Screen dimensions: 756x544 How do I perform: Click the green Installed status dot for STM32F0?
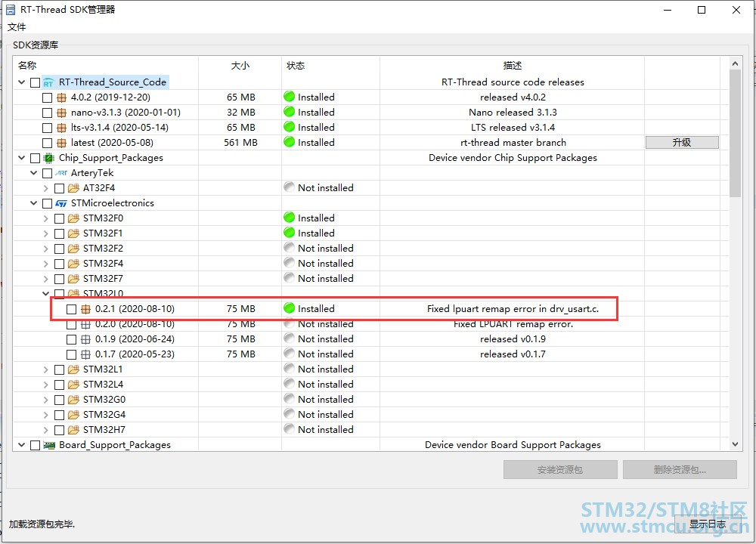click(290, 218)
